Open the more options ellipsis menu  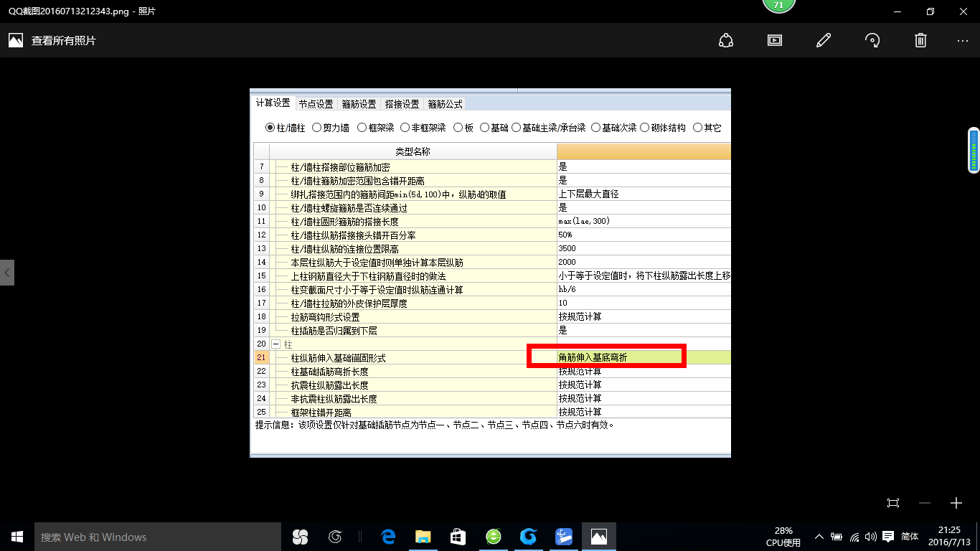pyautogui.click(x=963, y=41)
